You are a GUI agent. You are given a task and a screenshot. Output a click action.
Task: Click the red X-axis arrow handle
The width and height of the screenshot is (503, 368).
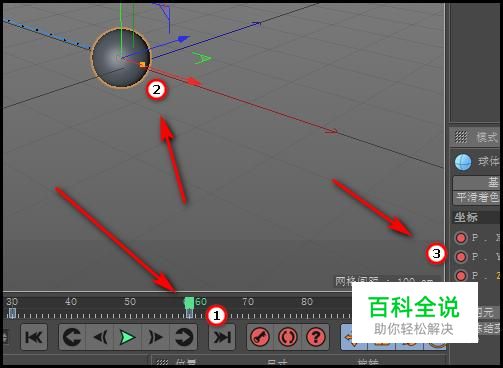click(x=194, y=81)
